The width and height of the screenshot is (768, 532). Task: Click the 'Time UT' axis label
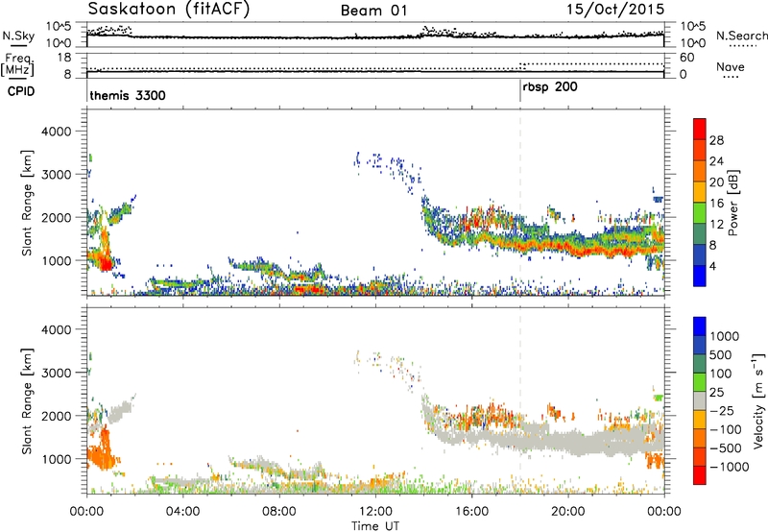tap(375, 526)
